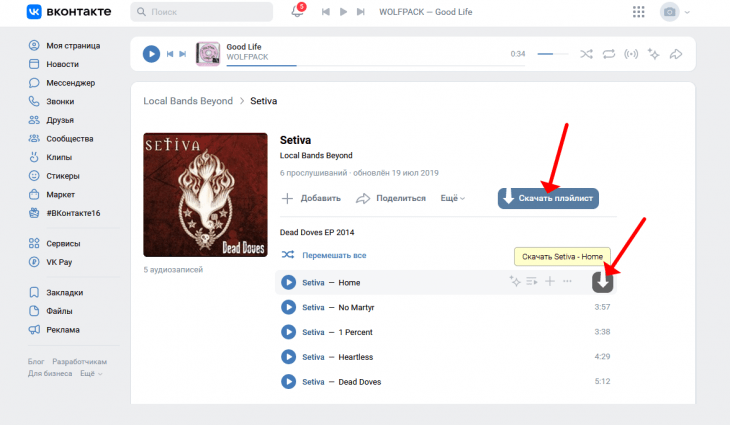
Task: Play Home next in queue icon
Action: click(532, 281)
